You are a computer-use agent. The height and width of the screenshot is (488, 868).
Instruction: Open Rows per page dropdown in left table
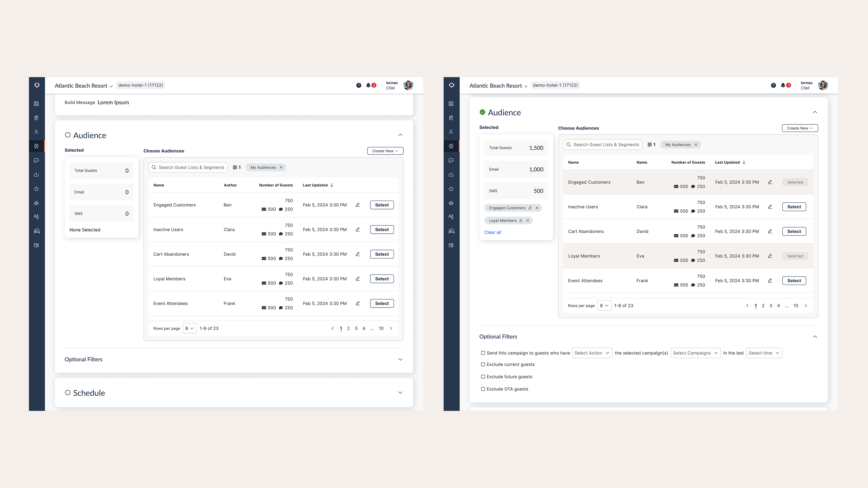coord(189,328)
